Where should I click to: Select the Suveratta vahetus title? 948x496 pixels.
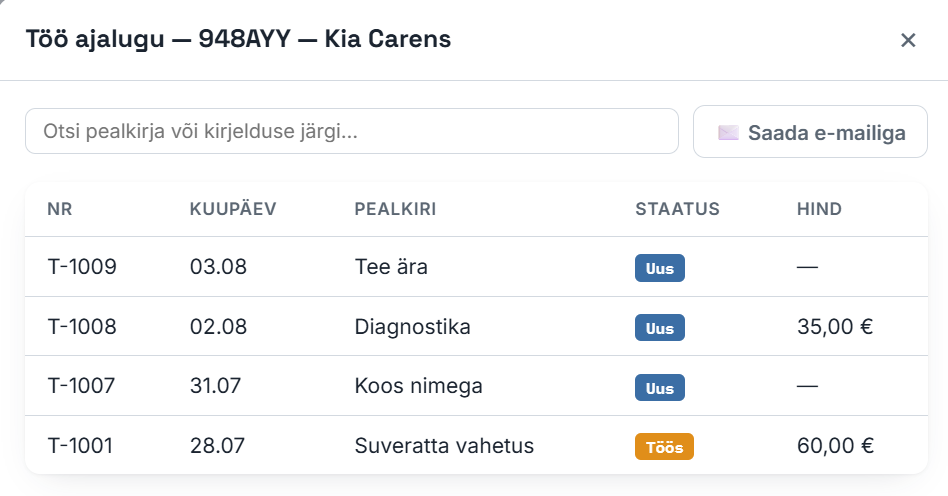[444, 446]
